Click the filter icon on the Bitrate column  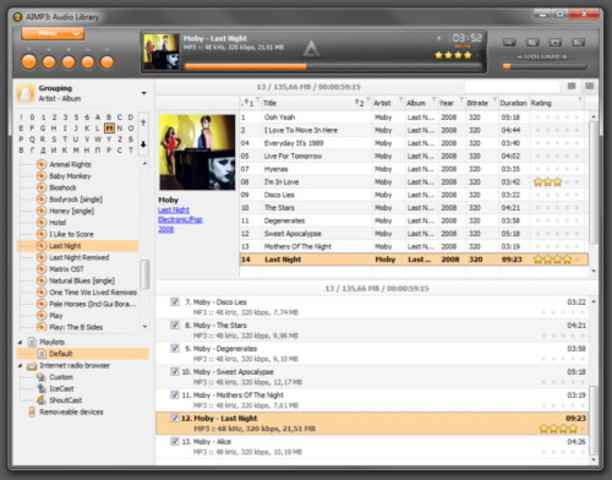pyautogui.click(x=495, y=100)
